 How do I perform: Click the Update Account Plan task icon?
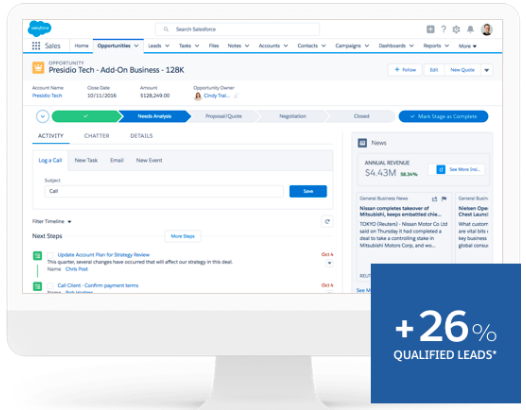pos(37,256)
